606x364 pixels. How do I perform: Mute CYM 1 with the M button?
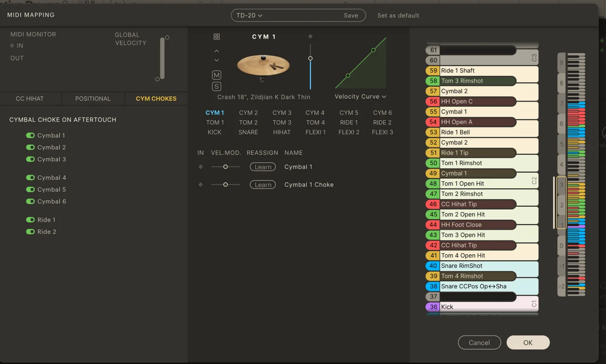(216, 75)
